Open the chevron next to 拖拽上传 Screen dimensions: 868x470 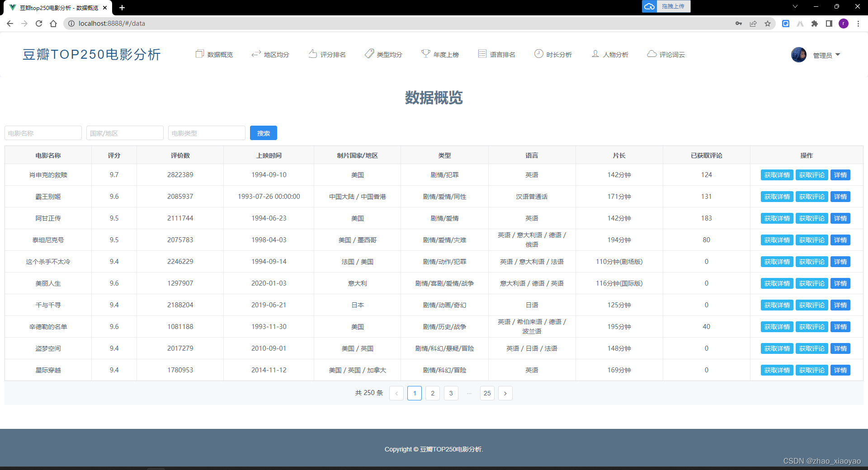point(794,7)
